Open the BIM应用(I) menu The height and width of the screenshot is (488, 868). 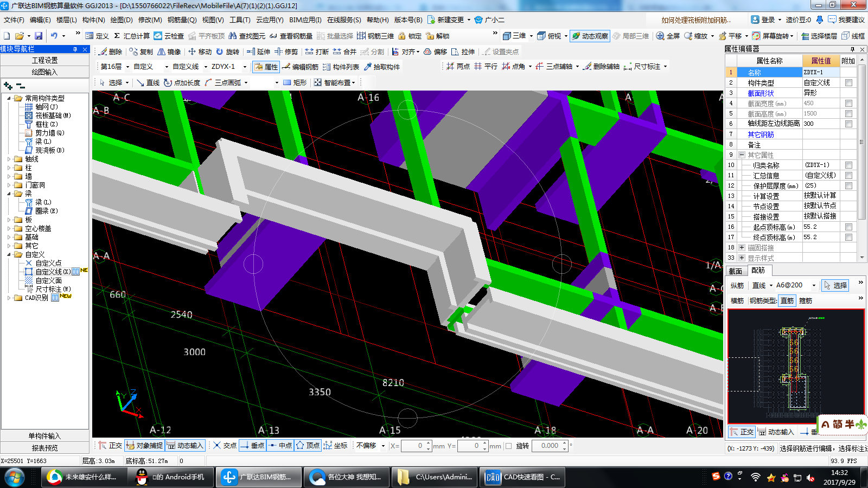[x=305, y=20]
